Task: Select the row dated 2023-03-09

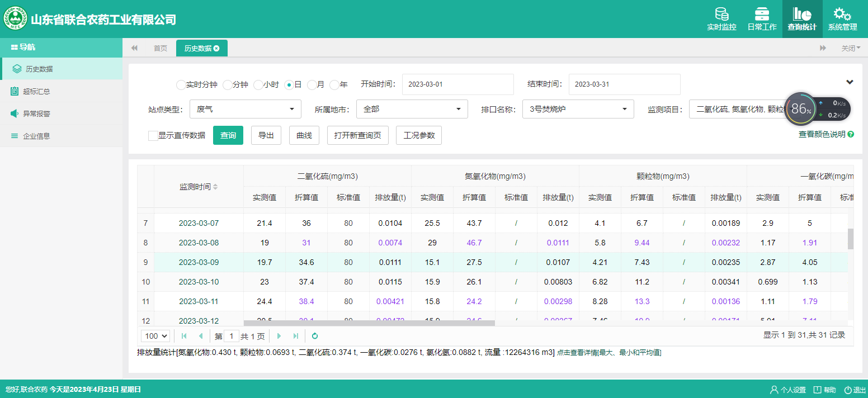Action: (x=492, y=262)
